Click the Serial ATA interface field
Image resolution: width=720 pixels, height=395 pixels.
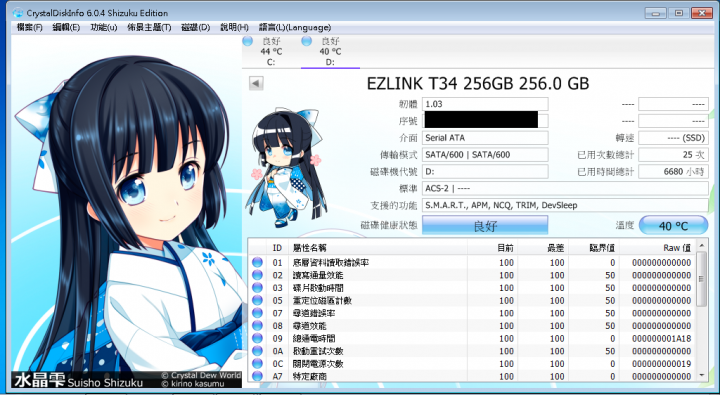click(x=485, y=138)
